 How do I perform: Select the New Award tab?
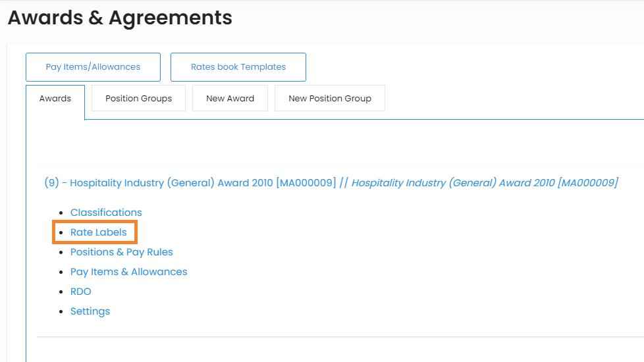[x=230, y=99]
